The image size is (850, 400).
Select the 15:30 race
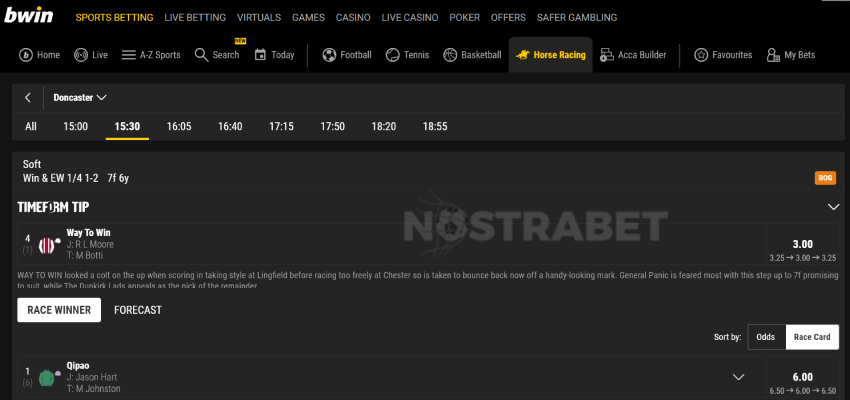point(127,127)
